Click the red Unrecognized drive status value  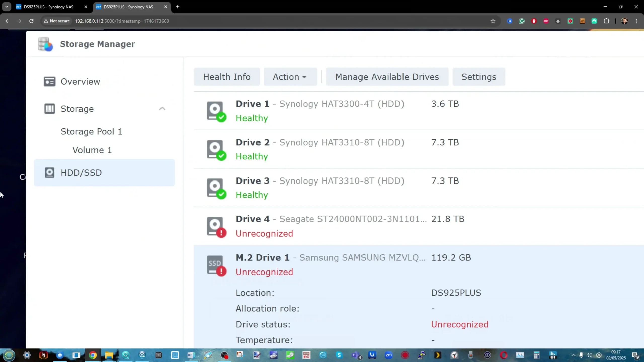460,324
